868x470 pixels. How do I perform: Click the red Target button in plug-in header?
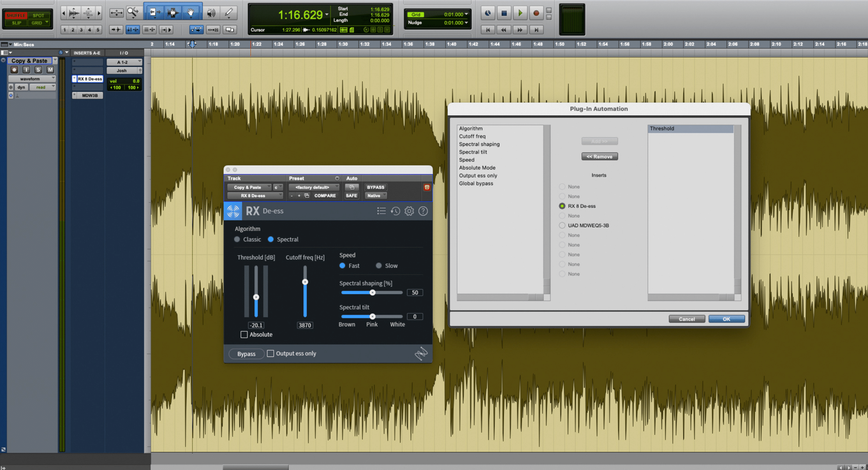(427, 187)
